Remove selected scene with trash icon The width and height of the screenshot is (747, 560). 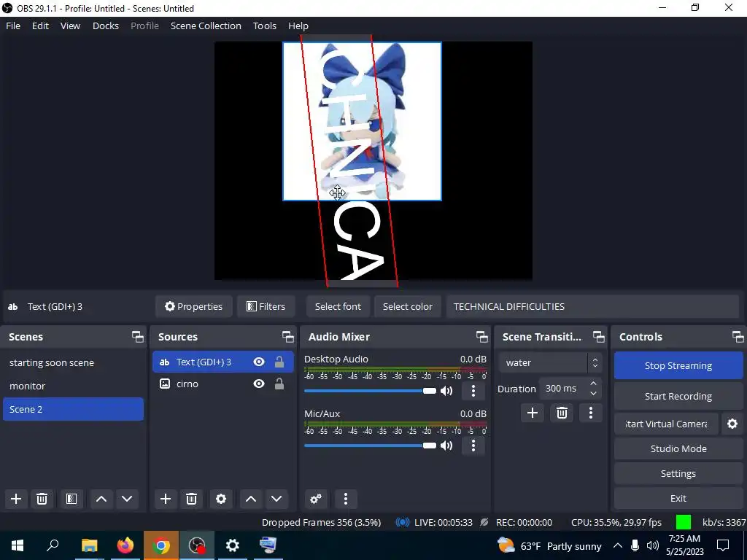click(42, 499)
